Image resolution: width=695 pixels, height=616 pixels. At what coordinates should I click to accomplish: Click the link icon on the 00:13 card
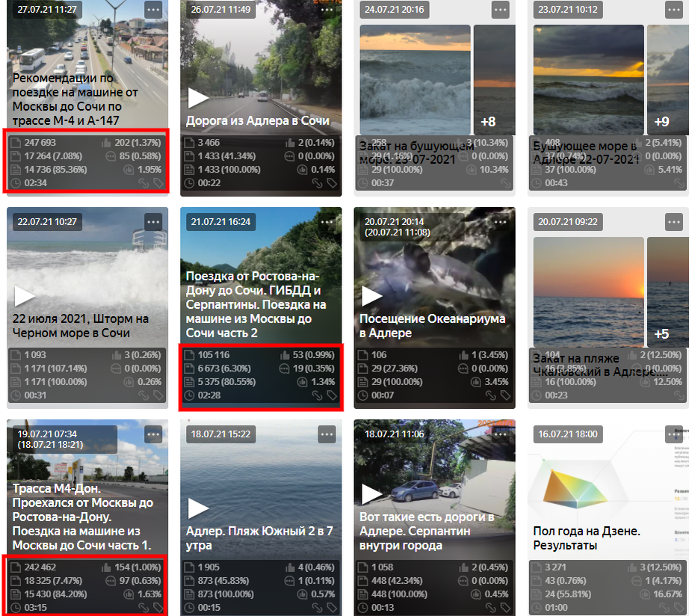click(490, 608)
